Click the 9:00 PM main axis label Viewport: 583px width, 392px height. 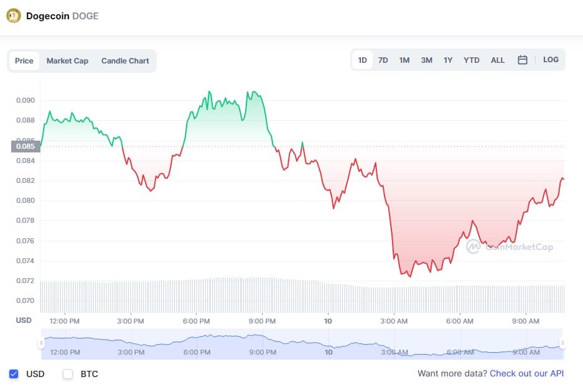tap(262, 321)
